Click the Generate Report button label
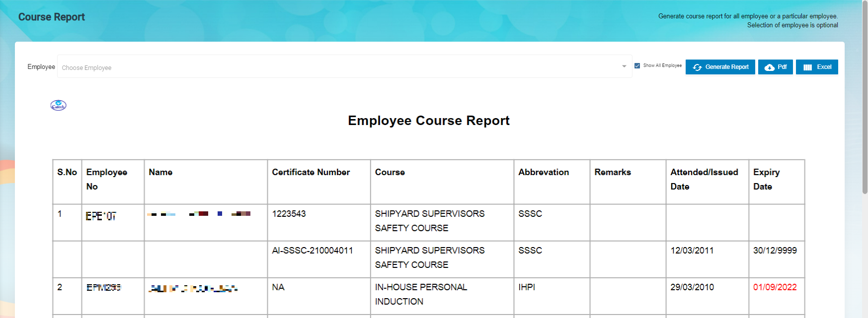Image resolution: width=868 pixels, height=318 pixels. (727, 67)
